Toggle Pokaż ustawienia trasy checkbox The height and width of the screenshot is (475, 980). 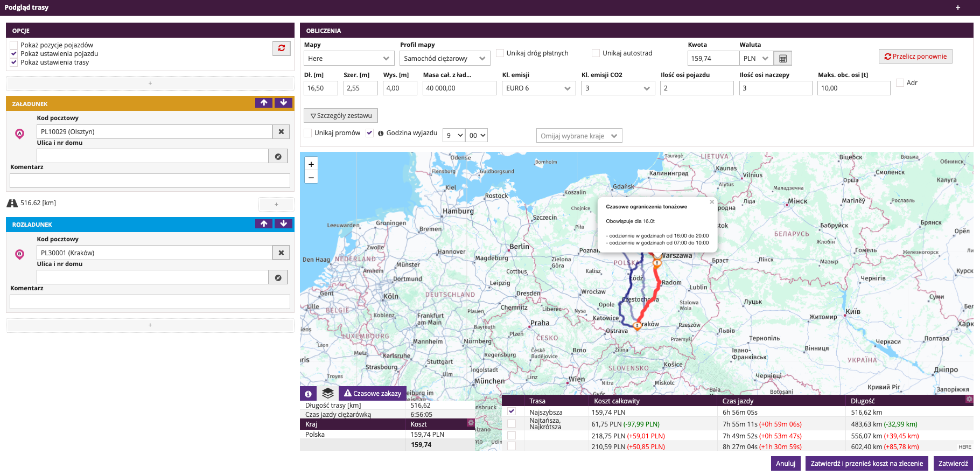click(14, 62)
